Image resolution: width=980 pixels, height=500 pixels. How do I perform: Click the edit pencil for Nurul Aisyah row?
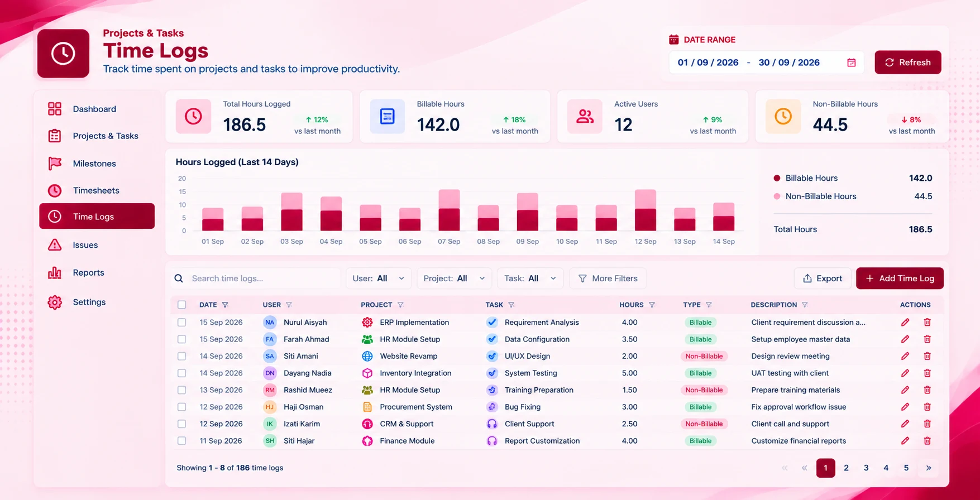point(905,322)
